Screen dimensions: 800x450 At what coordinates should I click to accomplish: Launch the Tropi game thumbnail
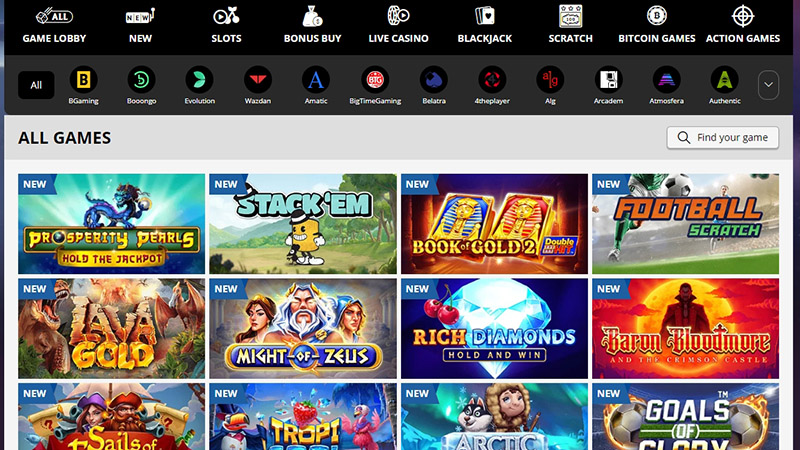pyautogui.click(x=303, y=416)
